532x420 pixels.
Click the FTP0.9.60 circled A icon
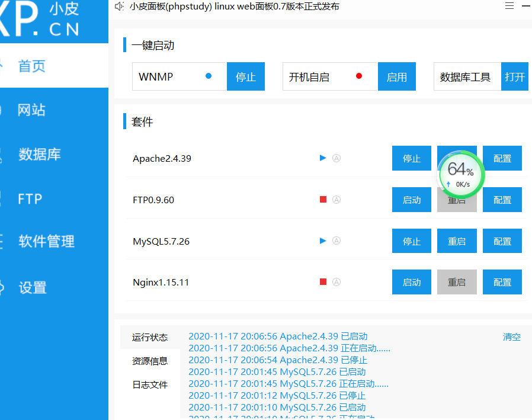point(336,200)
